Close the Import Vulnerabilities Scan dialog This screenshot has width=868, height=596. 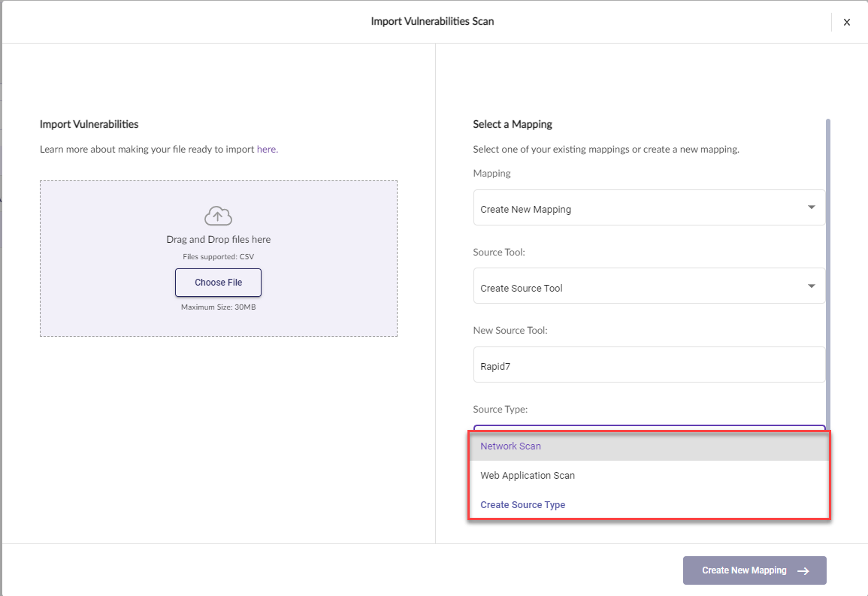[x=846, y=23]
